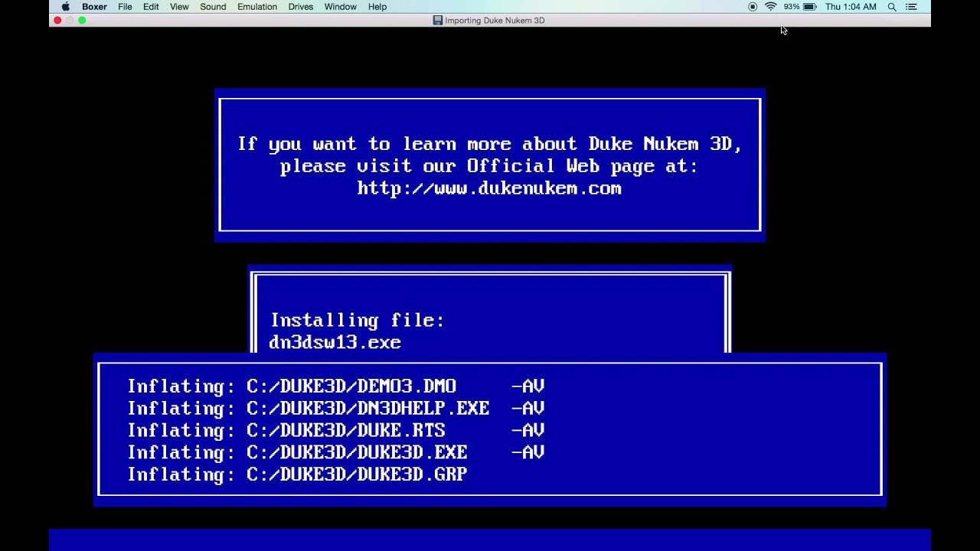Screen dimensions: 980x551
Task: Click the -AV flag next to DEMO3.DMO
Action: pyautogui.click(x=528, y=386)
